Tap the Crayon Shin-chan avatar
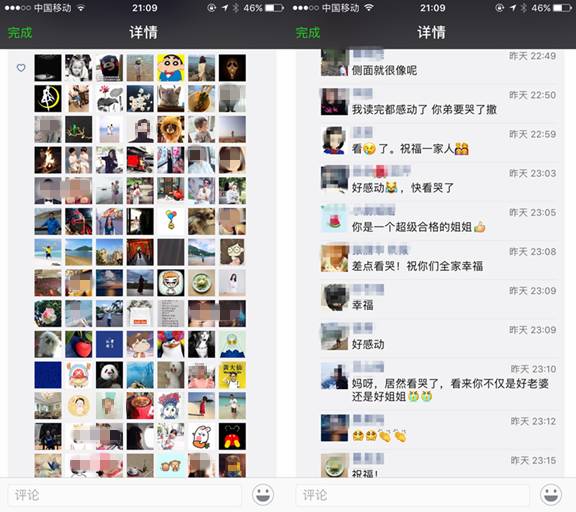This screenshot has width=576, height=512. pos(171,68)
